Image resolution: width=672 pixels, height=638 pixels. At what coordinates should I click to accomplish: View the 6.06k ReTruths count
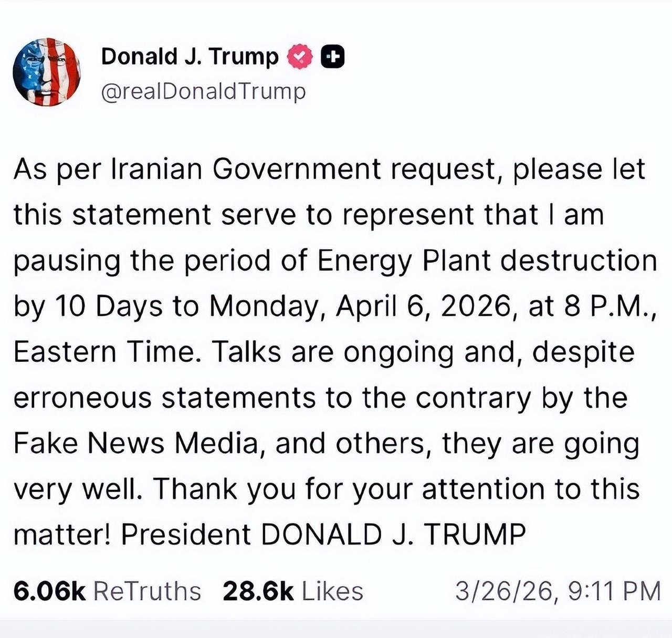[x=49, y=591]
